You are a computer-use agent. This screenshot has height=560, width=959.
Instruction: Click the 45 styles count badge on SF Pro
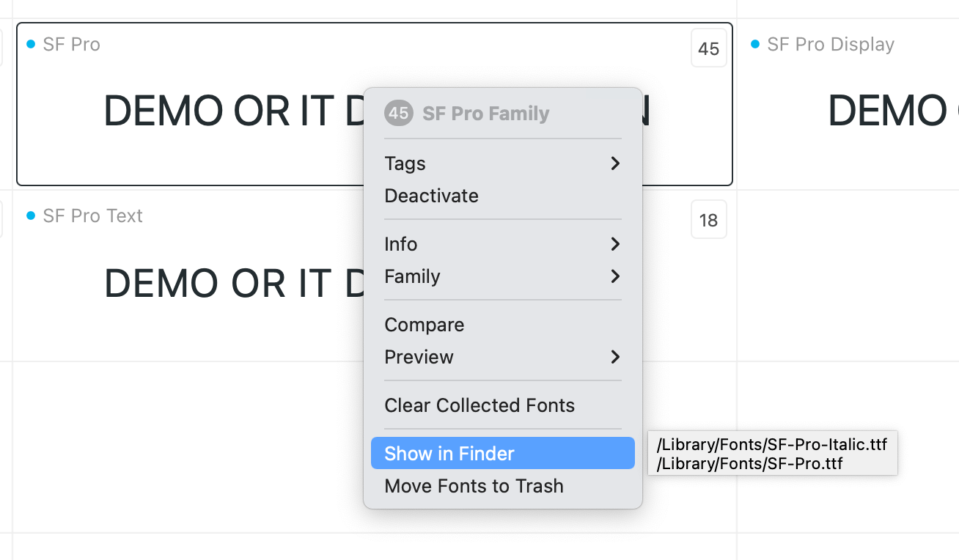tap(708, 49)
